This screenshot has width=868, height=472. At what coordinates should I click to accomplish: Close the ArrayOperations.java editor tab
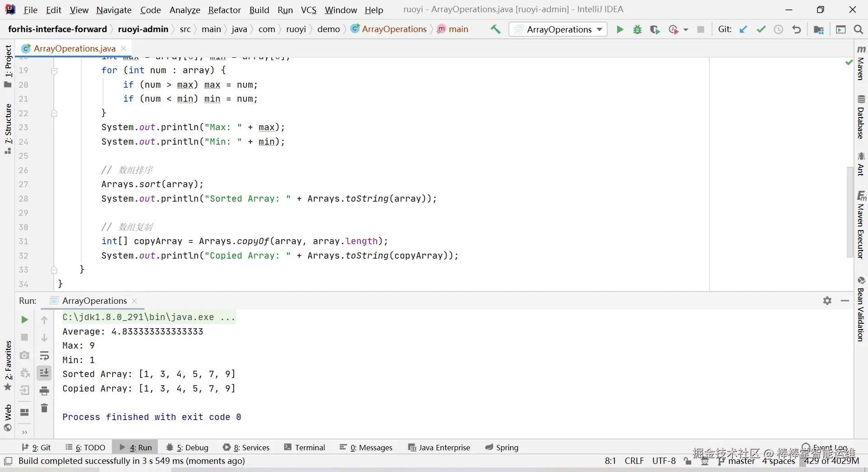(123, 48)
